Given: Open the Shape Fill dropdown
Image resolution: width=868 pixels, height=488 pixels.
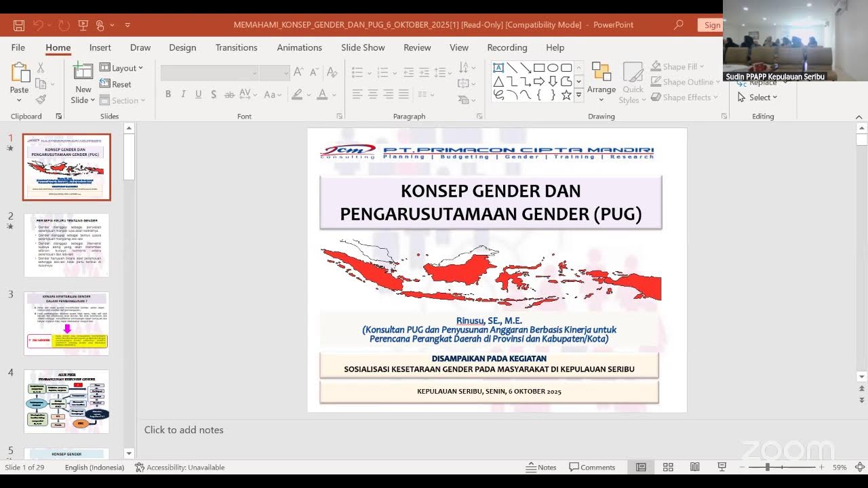Looking at the screenshot, I should point(678,66).
